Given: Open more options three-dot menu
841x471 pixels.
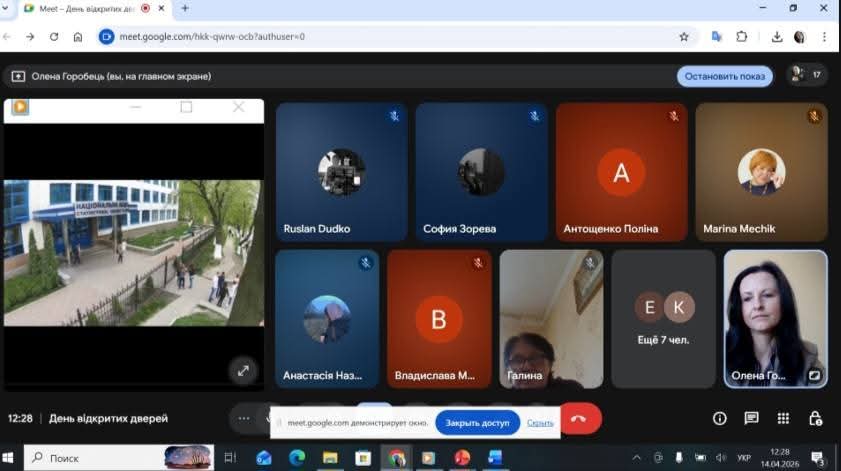Looking at the screenshot, I should pos(243,418).
